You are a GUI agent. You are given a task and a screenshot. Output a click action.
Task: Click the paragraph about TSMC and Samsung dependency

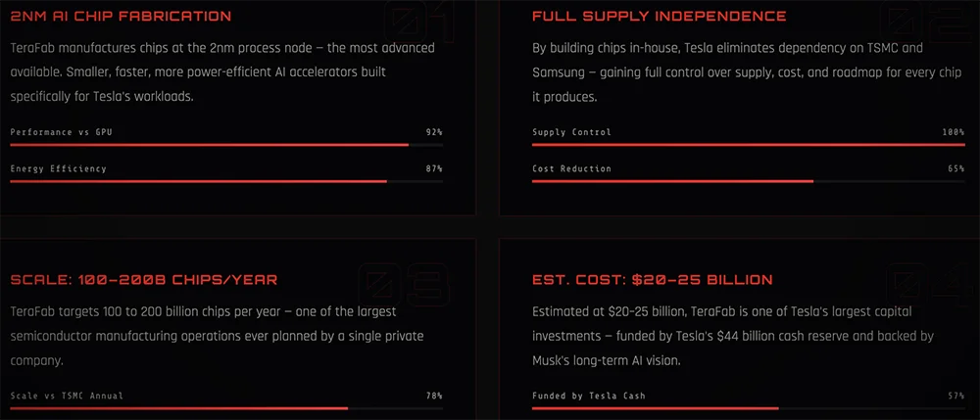pyautogui.click(x=727, y=71)
